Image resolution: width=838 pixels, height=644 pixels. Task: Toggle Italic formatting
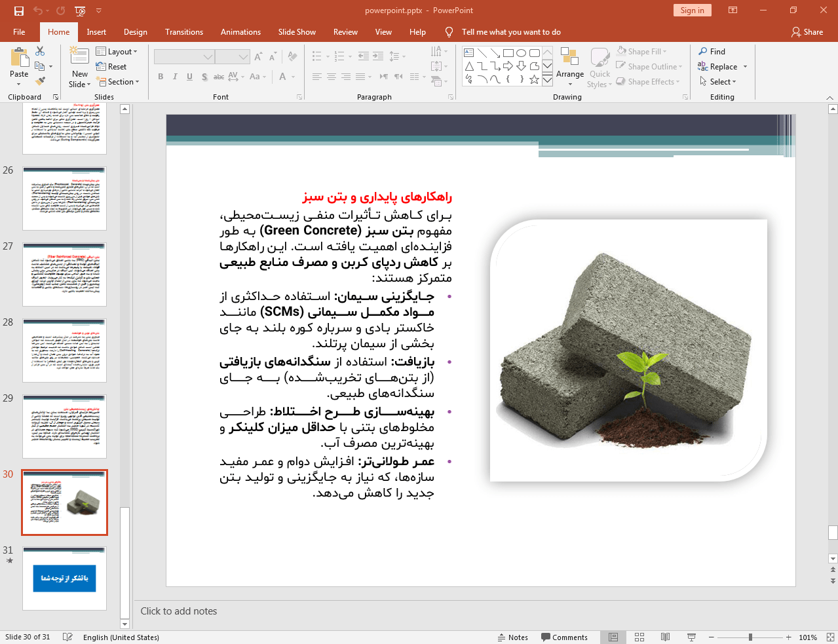(x=175, y=77)
